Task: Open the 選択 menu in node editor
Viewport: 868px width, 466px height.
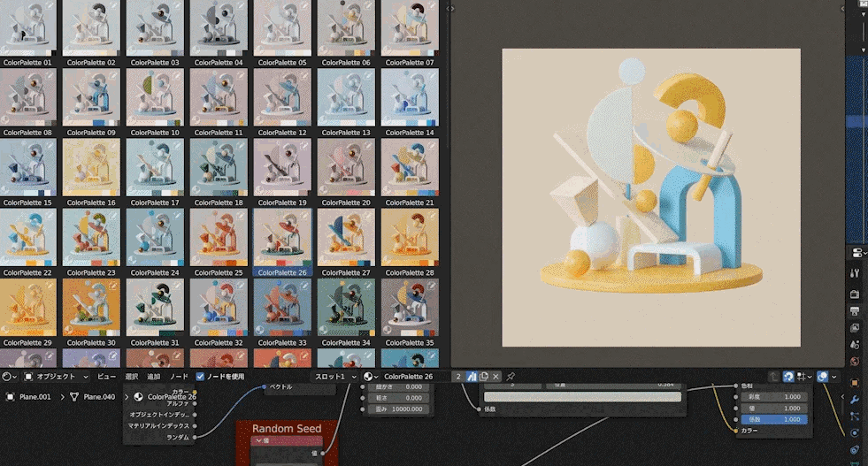Action: point(132,377)
